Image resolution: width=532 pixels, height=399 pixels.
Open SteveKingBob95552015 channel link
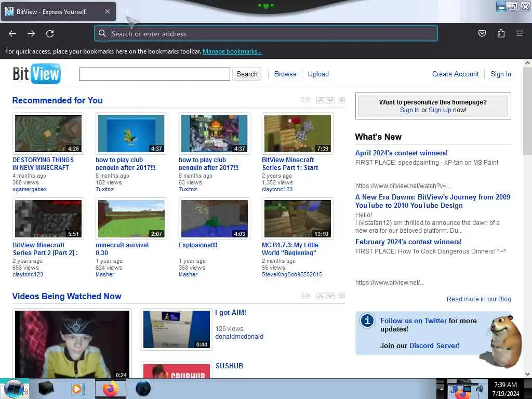tap(292, 274)
